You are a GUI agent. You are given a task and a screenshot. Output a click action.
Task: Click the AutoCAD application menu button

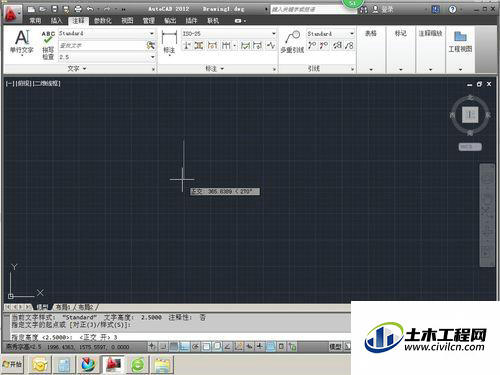click(x=12, y=13)
